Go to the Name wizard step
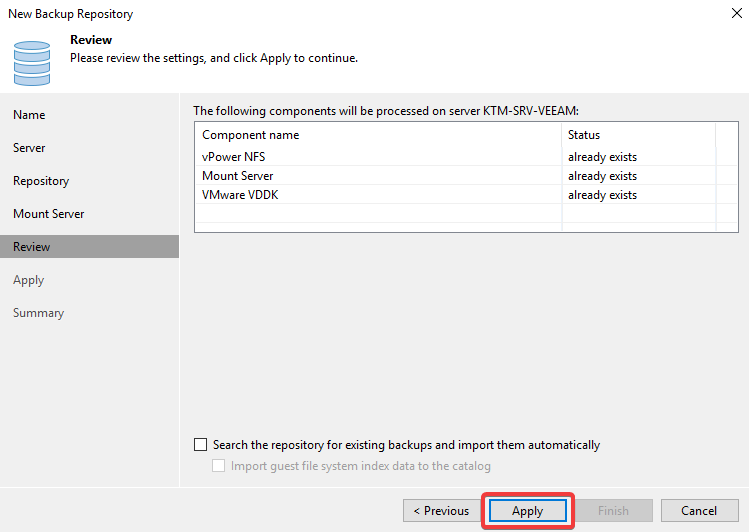 29,115
